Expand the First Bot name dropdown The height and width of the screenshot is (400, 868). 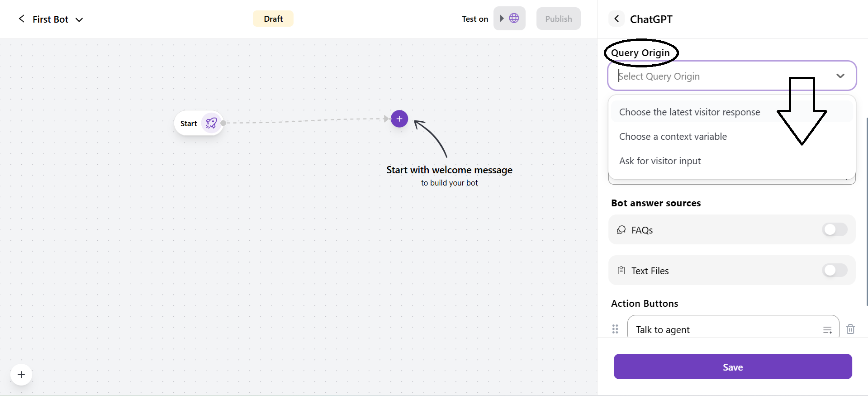[x=79, y=19]
